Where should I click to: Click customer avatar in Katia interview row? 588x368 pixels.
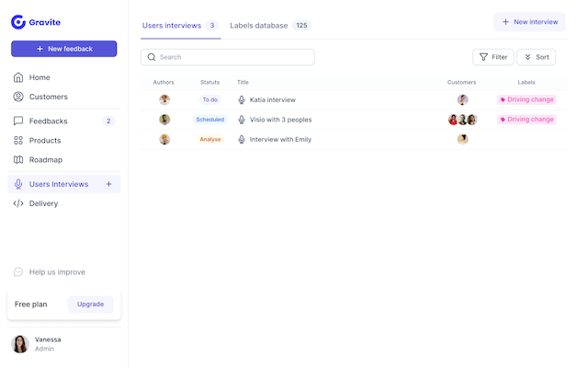[463, 100]
